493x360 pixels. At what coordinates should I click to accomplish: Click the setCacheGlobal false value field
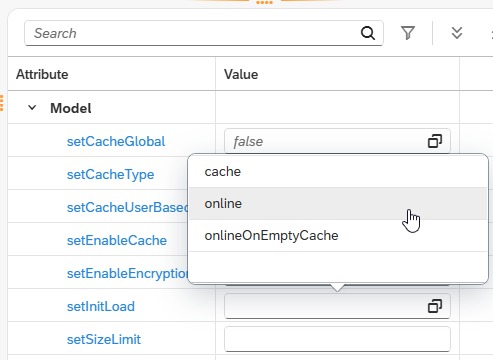point(337,141)
